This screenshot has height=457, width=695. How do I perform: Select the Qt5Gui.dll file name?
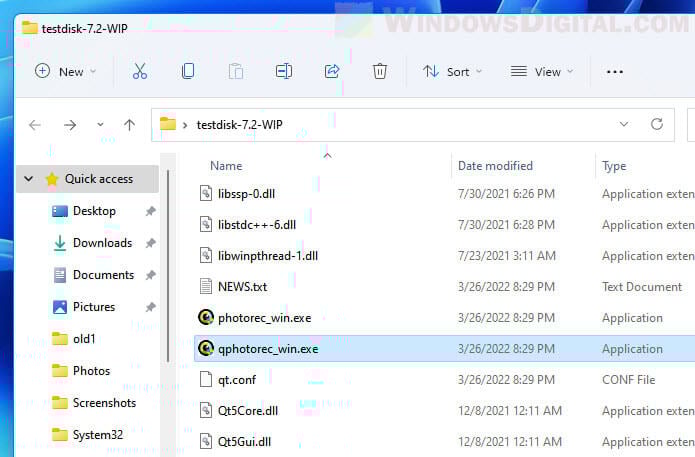[x=244, y=442]
